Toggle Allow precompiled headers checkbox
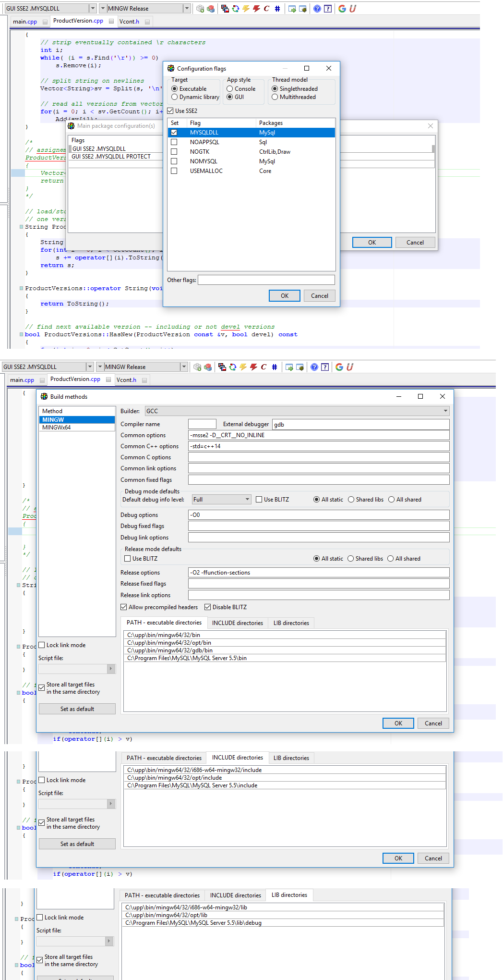Image resolution: width=503 pixels, height=980 pixels. (124, 607)
